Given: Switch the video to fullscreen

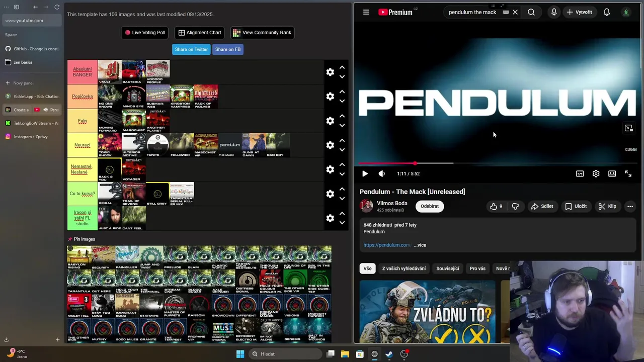Looking at the screenshot, I should point(628,173).
